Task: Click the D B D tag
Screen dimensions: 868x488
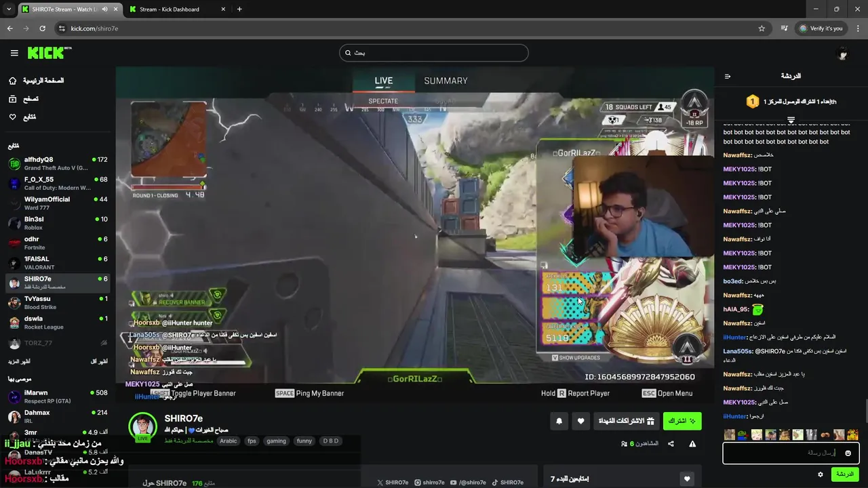Action: (x=330, y=441)
